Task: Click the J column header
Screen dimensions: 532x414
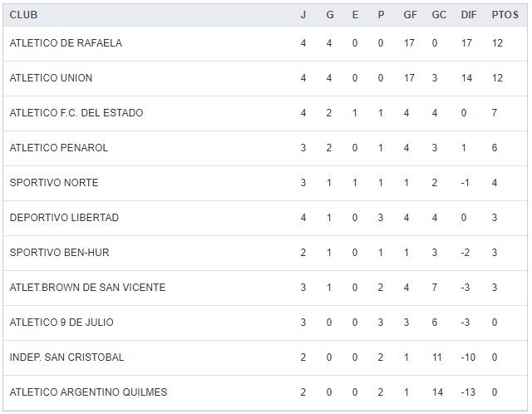Action: point(303,15)
